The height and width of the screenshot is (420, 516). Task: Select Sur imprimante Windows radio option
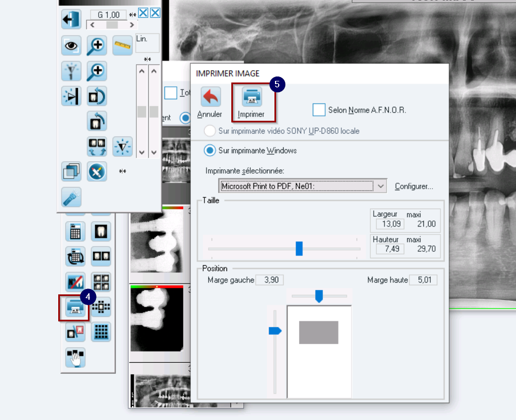210,150
